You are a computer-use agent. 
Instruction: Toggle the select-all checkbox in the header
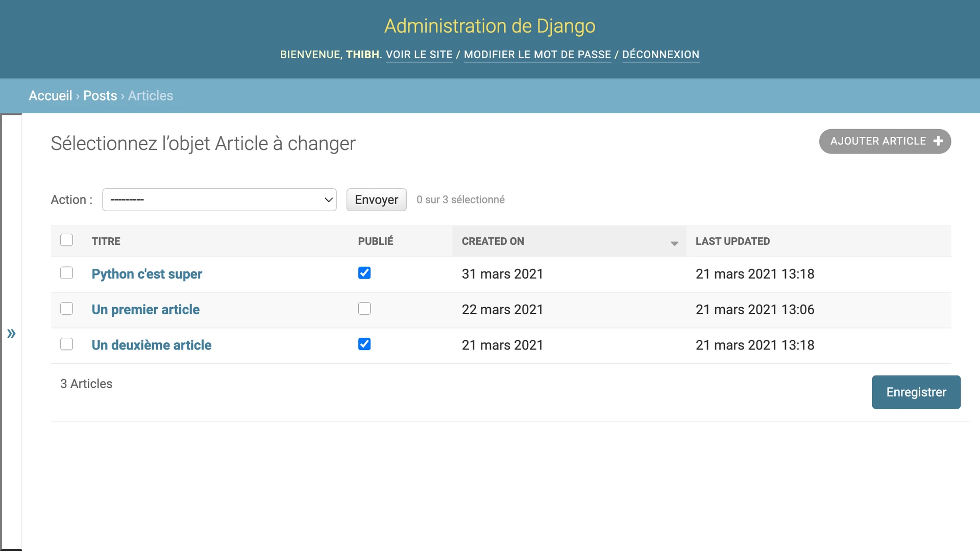(x=66, y=239)
